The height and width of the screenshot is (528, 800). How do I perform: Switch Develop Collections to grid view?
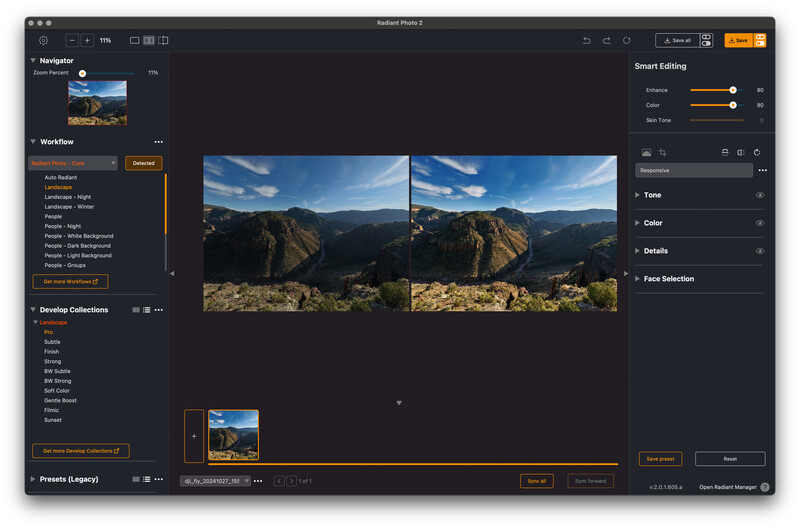point(136,310)
